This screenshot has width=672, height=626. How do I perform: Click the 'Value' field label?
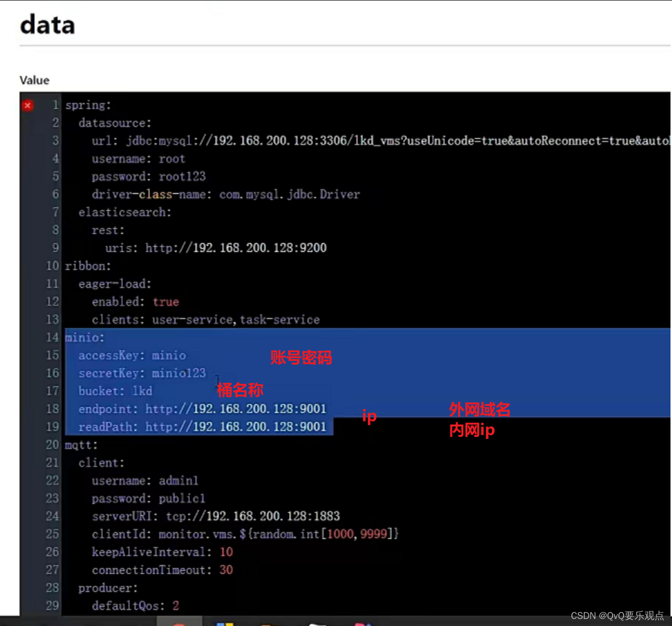[34, 80]
